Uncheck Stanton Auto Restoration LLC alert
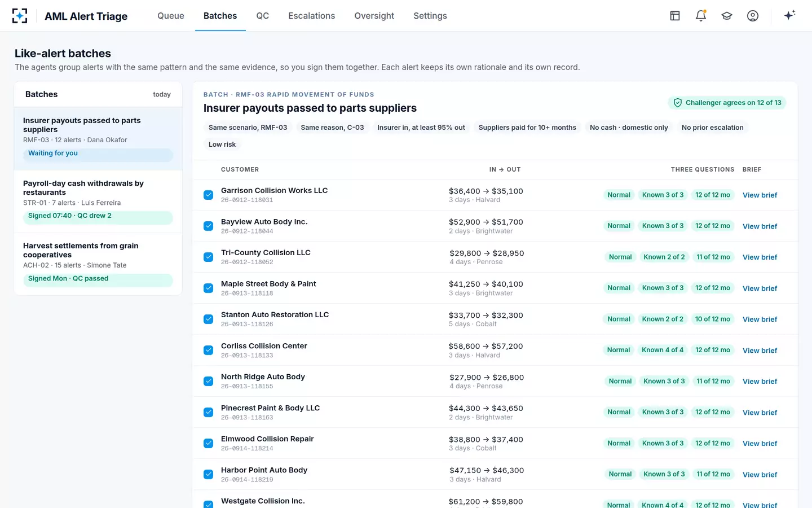This screenshot has height=508, width=812. tap(209, 319)
